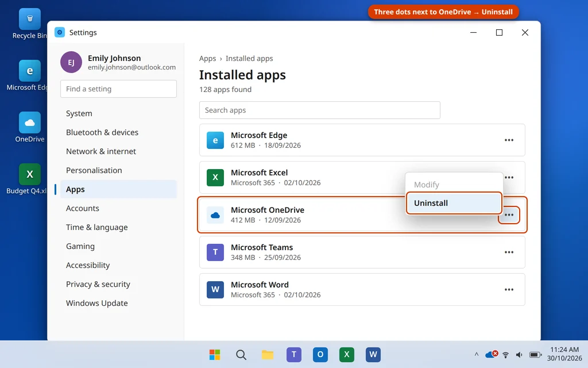The height and width of the screenshot is (368, 588).
Task: Close the Settings window
Action: (x=525, y=32)
